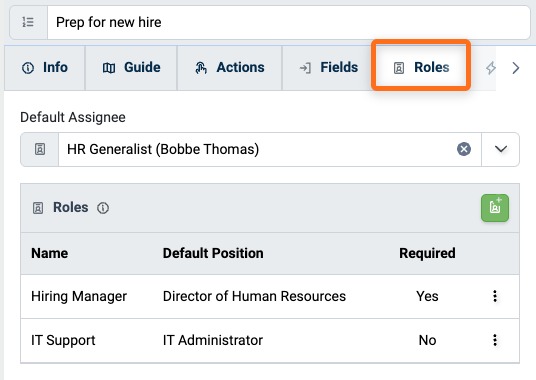Viewport: 536px width, 380px height.
Task: Open the Info tab
Action: coord(45,68)
